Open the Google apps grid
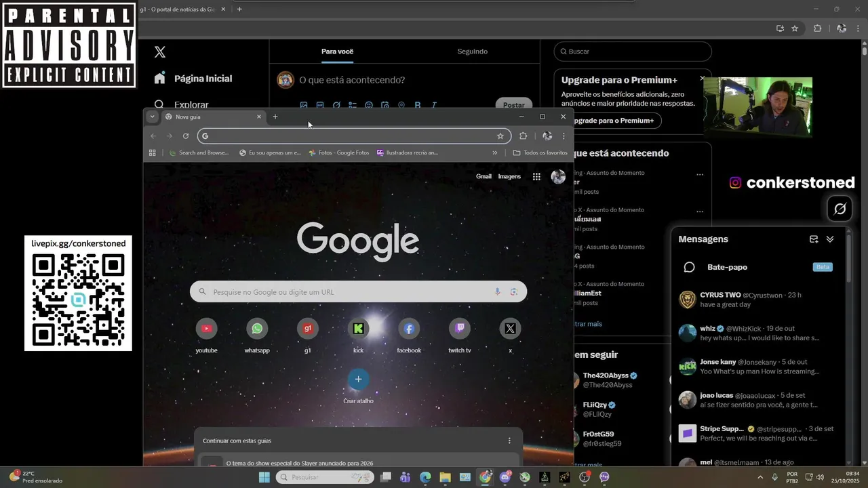This screenshot has height=488, width=868. [536, 177]
